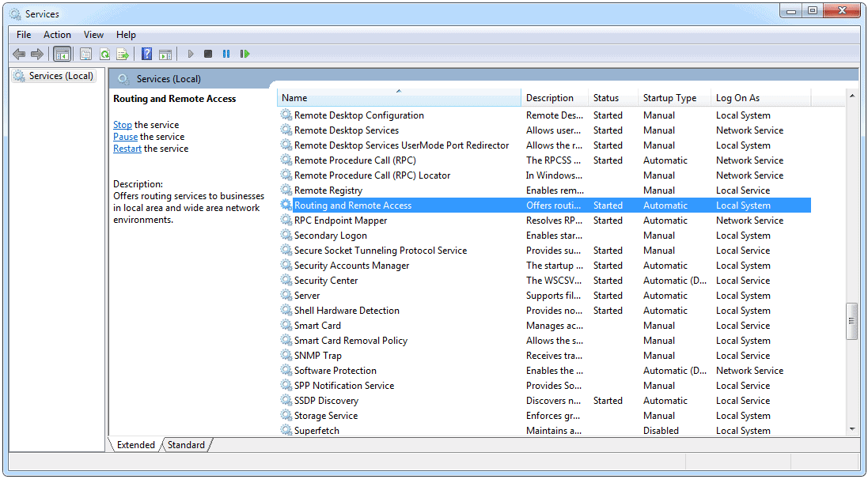Click gear icon of Remote Registry service

pyautogui.click(x=286, y=190)
